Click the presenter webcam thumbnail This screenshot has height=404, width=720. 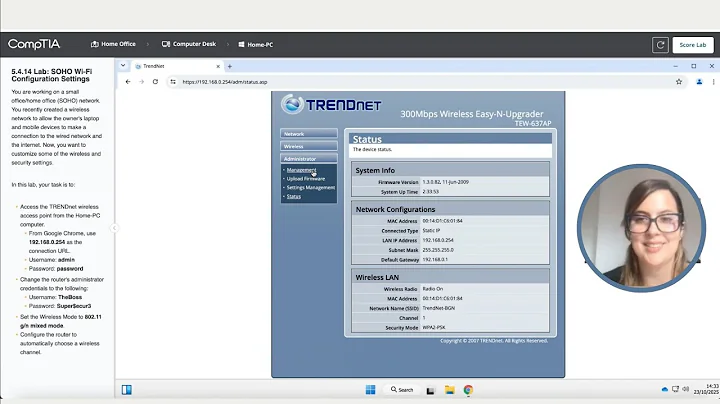641,228
